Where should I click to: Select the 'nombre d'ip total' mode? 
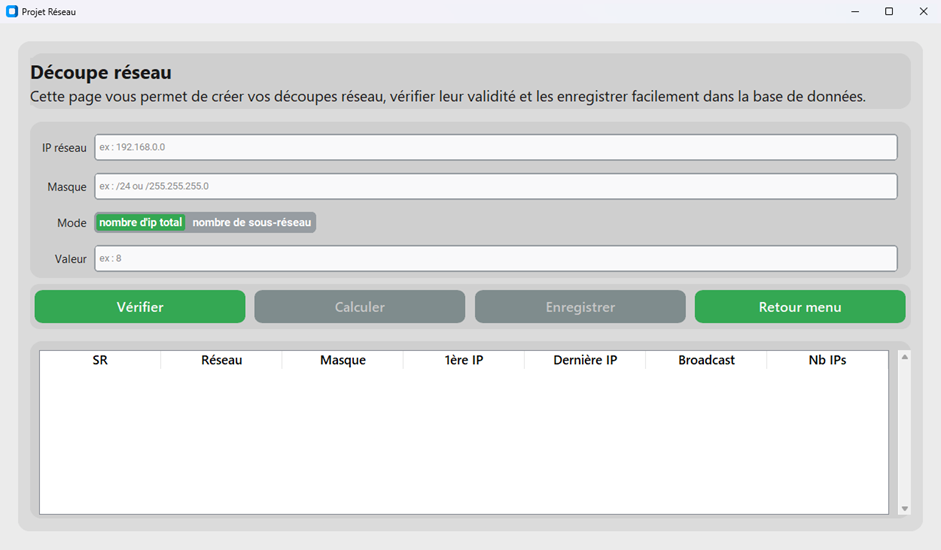click(x=140, y=222)
